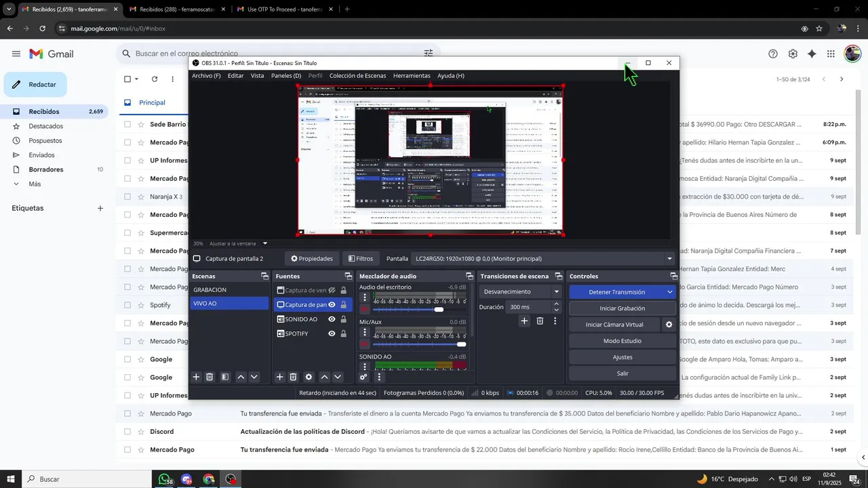Open the Editar menu in OBS

pos(235,75)
